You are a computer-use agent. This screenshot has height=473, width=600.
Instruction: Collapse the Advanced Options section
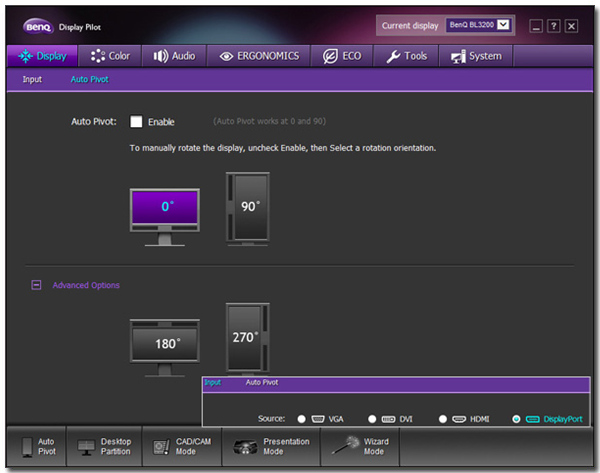coord(37,285)
